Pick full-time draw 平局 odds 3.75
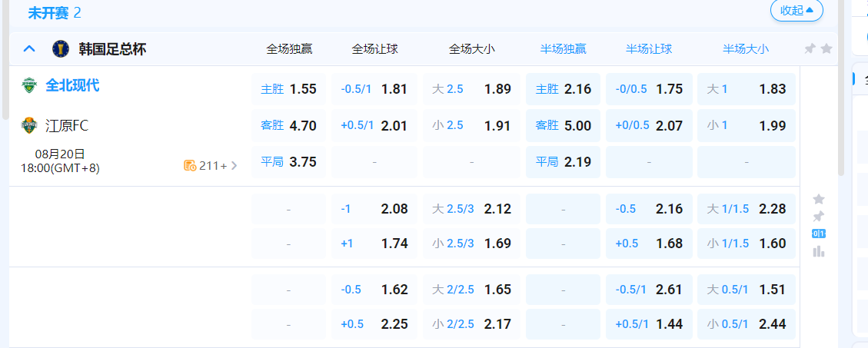This screenshot has height=348, width=868. pyautogui.click(x=289, y=162)
